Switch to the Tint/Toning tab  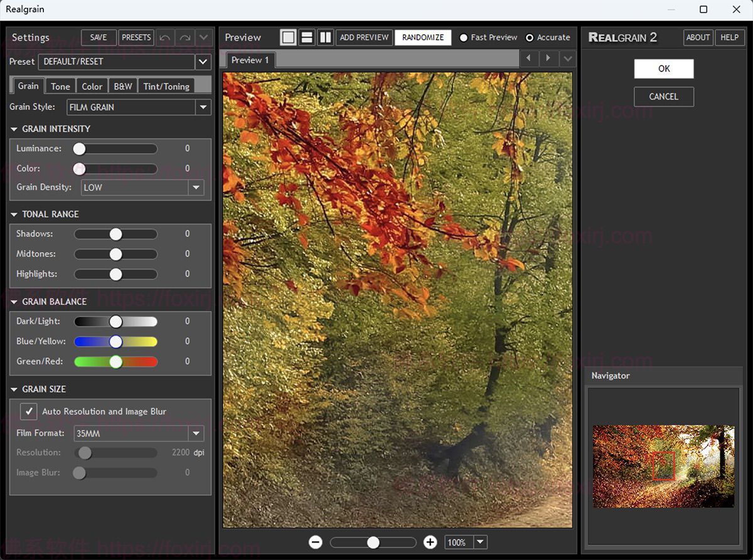(166, 87)
